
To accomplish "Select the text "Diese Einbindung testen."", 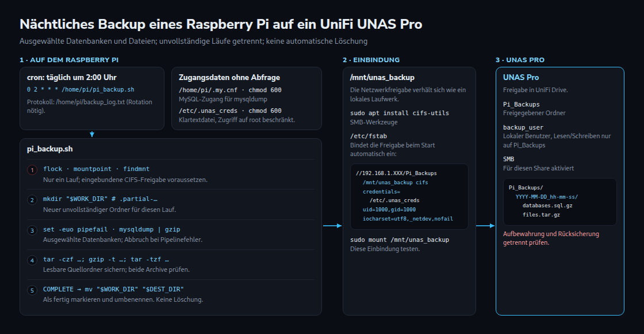I will click(385, 249).
